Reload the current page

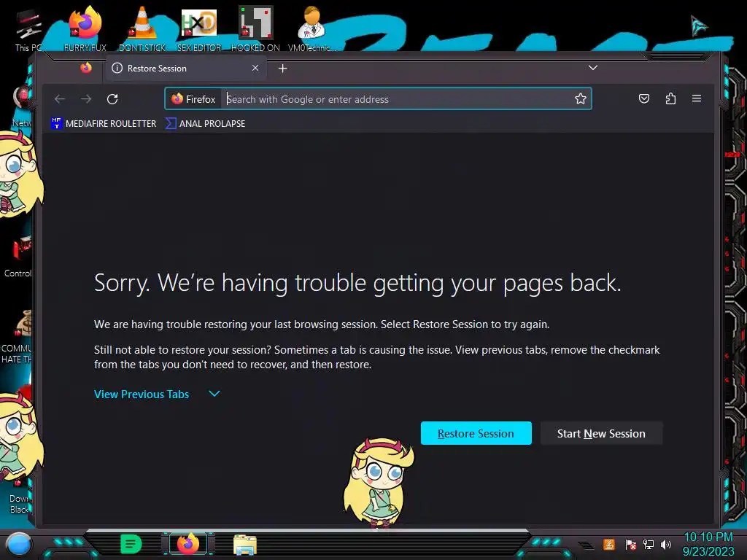(x=112, y=99)
